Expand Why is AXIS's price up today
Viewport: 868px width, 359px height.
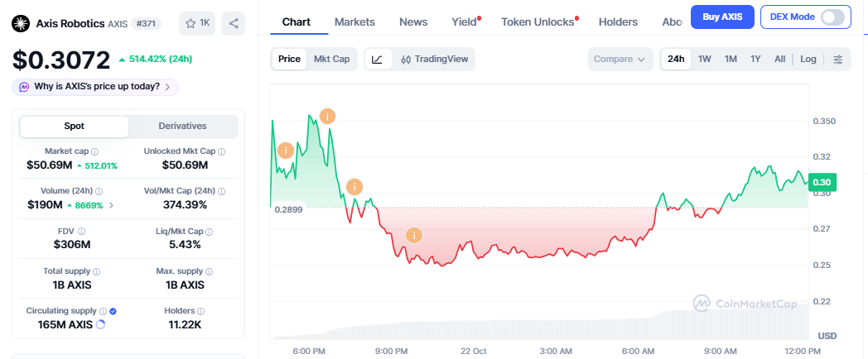pos(95,87)
